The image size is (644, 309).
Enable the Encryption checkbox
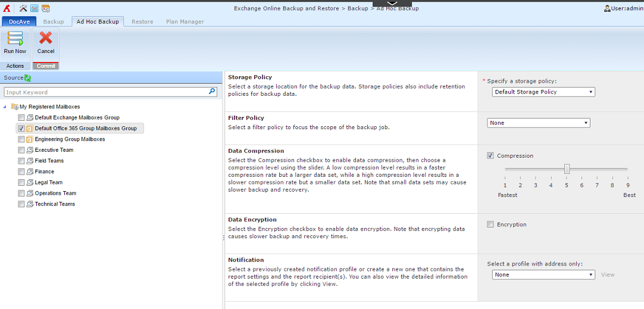tap(490, 224)
